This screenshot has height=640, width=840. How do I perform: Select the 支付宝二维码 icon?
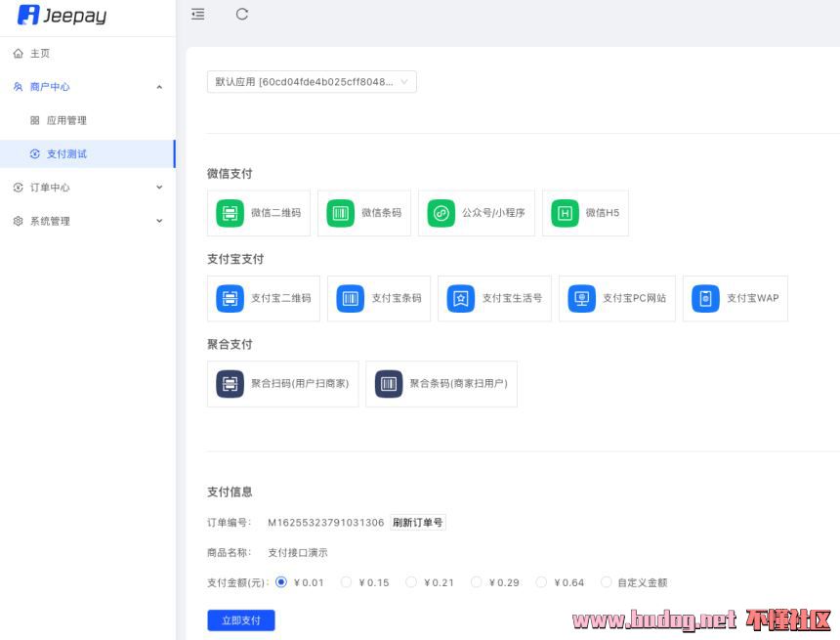230,299
